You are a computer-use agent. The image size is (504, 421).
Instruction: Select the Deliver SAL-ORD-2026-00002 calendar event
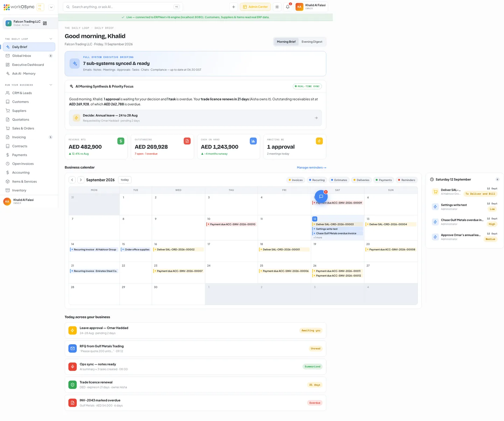(178, 249)
